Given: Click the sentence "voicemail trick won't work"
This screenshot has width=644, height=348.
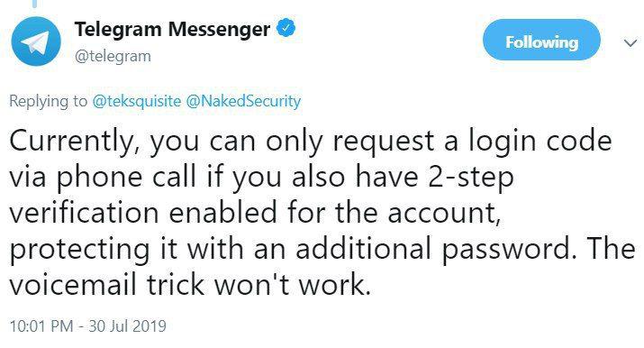Looking at the screenshot, I should [x=190, y=285].
